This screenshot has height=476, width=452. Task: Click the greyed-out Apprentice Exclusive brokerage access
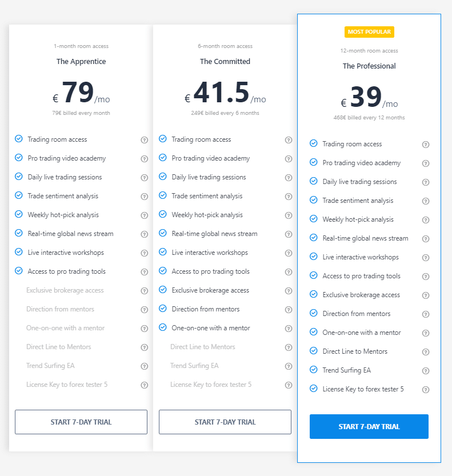[x=65, y=290]
